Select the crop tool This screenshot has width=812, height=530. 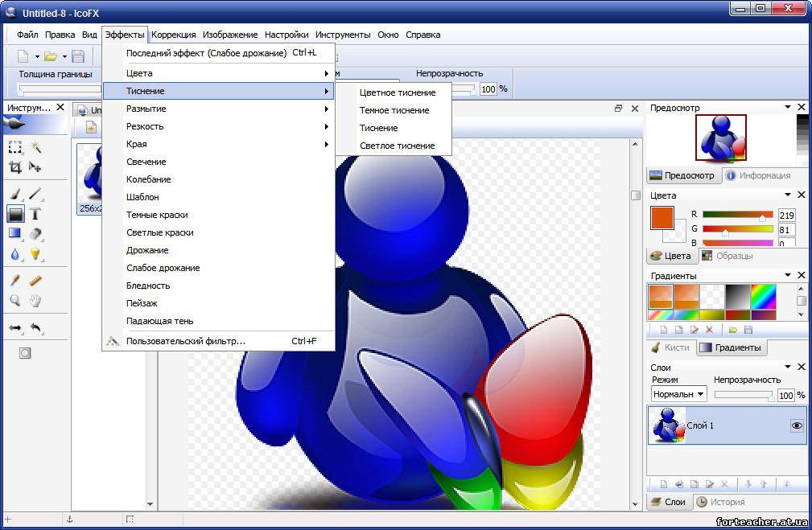15,167
